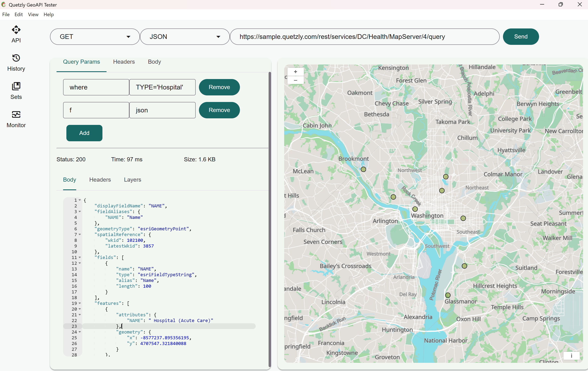Open the Sets panel
The width and height of the screenshot is (588, 371).
point(16,90)
